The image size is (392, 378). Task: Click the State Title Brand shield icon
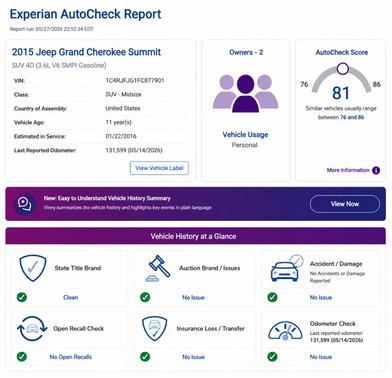[x=32, y=268]
